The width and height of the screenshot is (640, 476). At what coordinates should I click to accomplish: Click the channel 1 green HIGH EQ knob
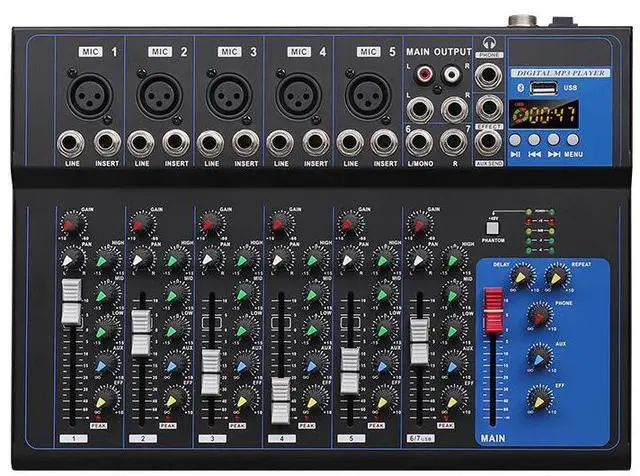pyautogui.click(x=107, y=260)
